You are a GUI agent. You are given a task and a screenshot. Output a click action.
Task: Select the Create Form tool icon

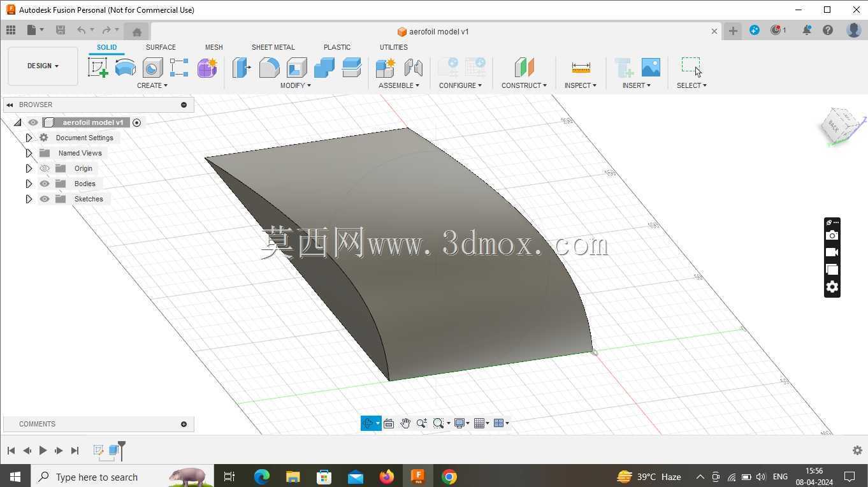(207, 68)
